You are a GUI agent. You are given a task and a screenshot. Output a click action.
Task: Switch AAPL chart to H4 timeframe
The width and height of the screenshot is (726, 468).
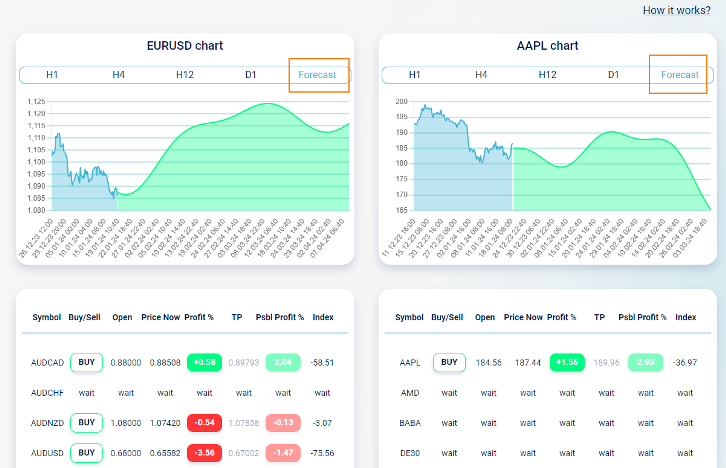(x=481, y=75)
